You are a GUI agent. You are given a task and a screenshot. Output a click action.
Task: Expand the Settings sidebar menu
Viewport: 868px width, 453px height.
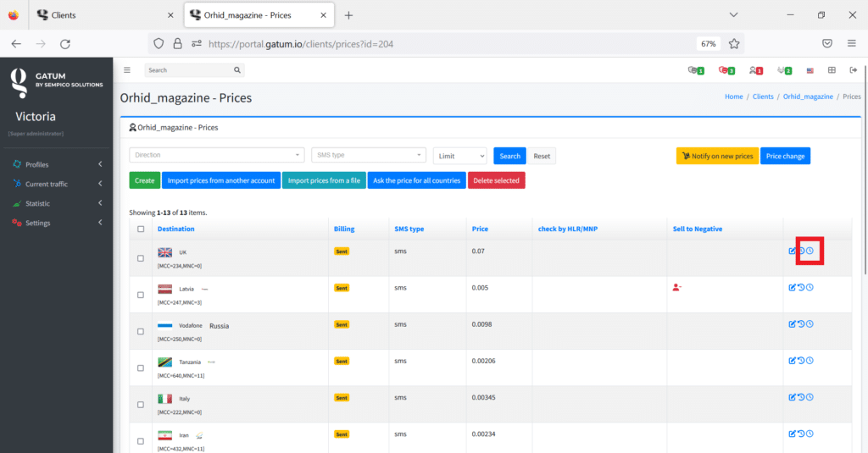57,223
